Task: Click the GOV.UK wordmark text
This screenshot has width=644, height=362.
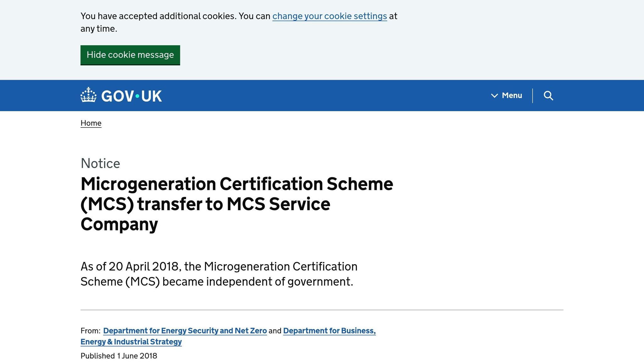Action: 131,96
